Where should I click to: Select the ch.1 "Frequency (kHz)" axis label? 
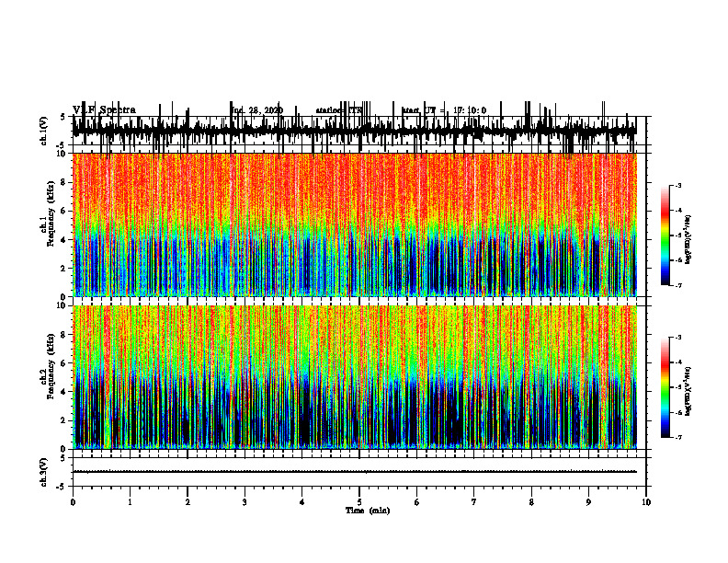tap(51, 213)
